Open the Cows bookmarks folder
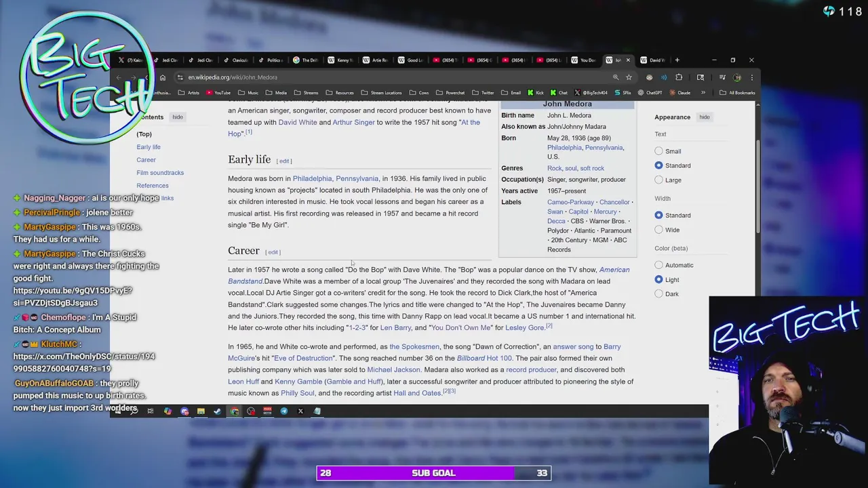 (x=418, y=93)
